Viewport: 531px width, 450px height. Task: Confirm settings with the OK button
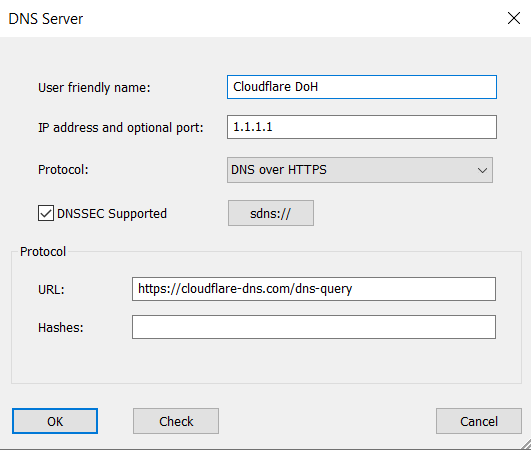pyautogui.click(x=55, y=421)
